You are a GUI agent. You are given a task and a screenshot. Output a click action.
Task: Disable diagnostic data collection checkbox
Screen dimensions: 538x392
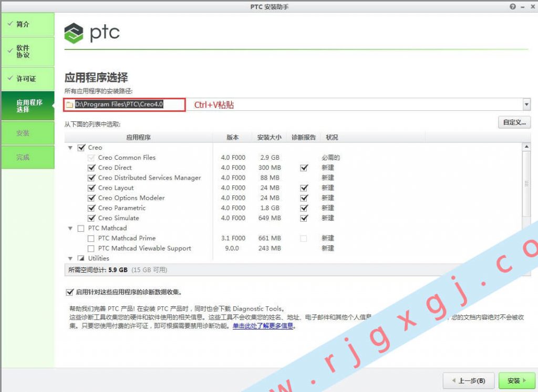coord(70,292)
